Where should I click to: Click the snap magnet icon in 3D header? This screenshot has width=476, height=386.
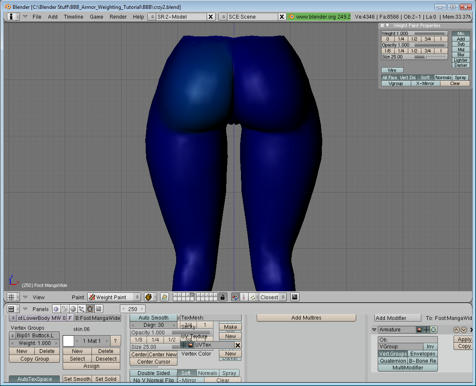(235, 297)
